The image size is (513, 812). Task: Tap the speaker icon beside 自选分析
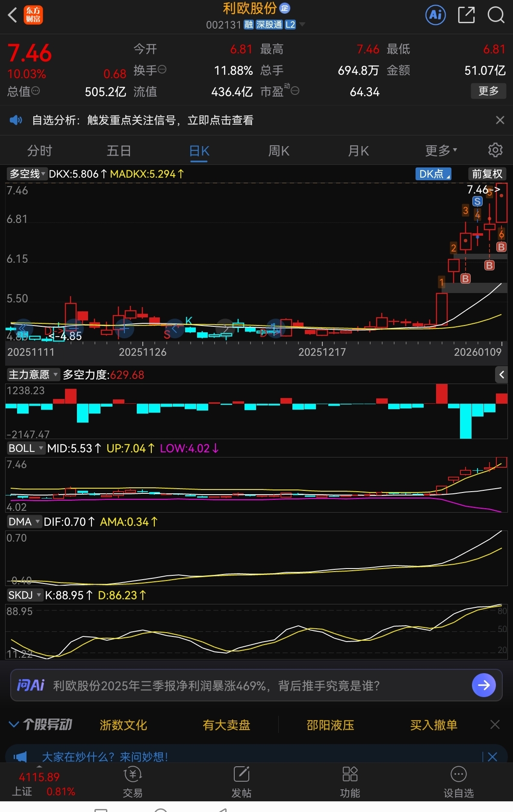(x=16, y=120)
